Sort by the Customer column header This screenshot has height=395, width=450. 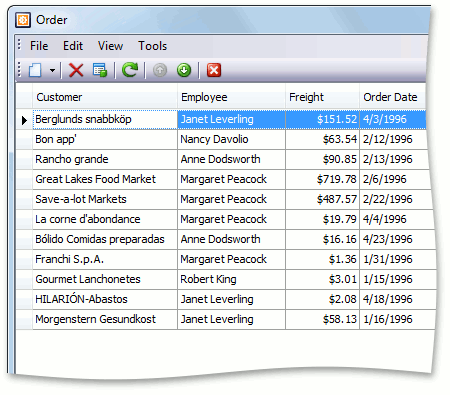105,97
